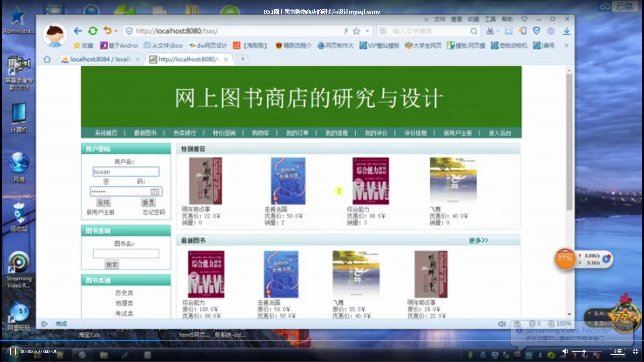Click the browser home icon

coord(47,59)
